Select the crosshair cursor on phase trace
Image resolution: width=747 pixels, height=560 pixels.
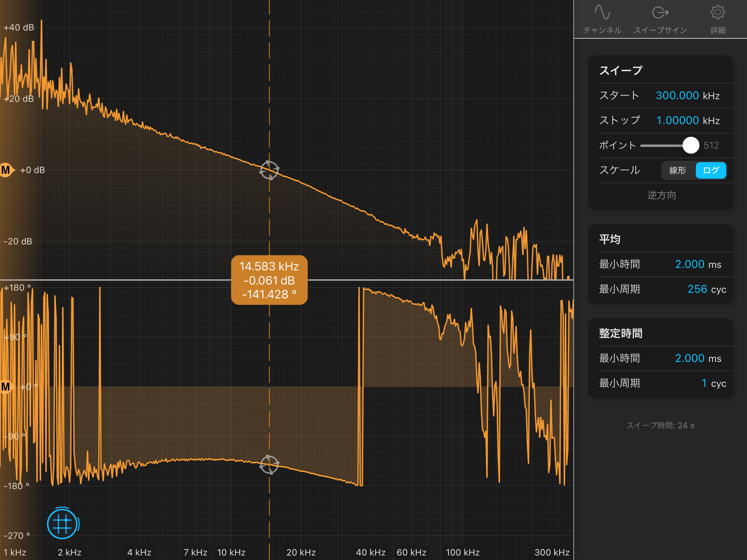269,464
